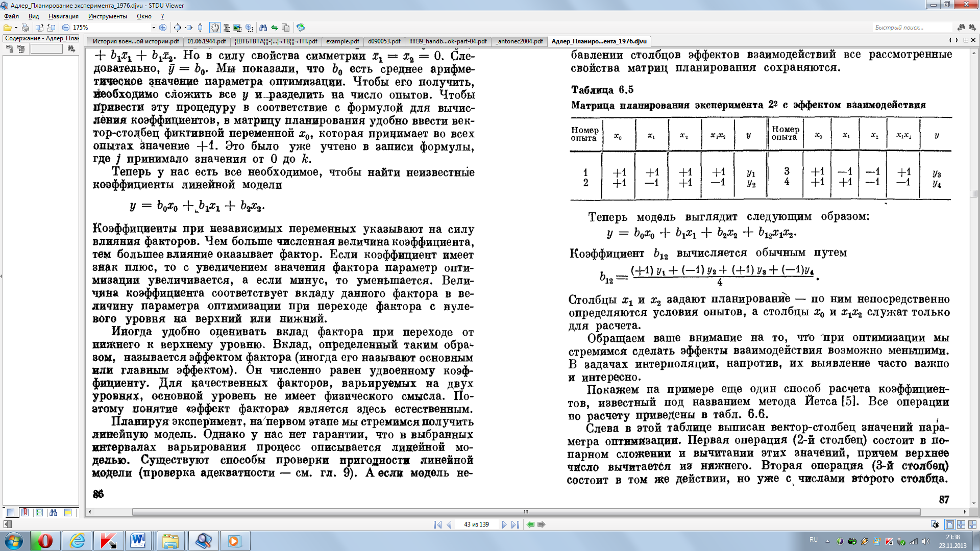Click the copy pages icon in toolbar
Image resolution: width=980 pixels, height=551 pixels.
click(286, 28)
